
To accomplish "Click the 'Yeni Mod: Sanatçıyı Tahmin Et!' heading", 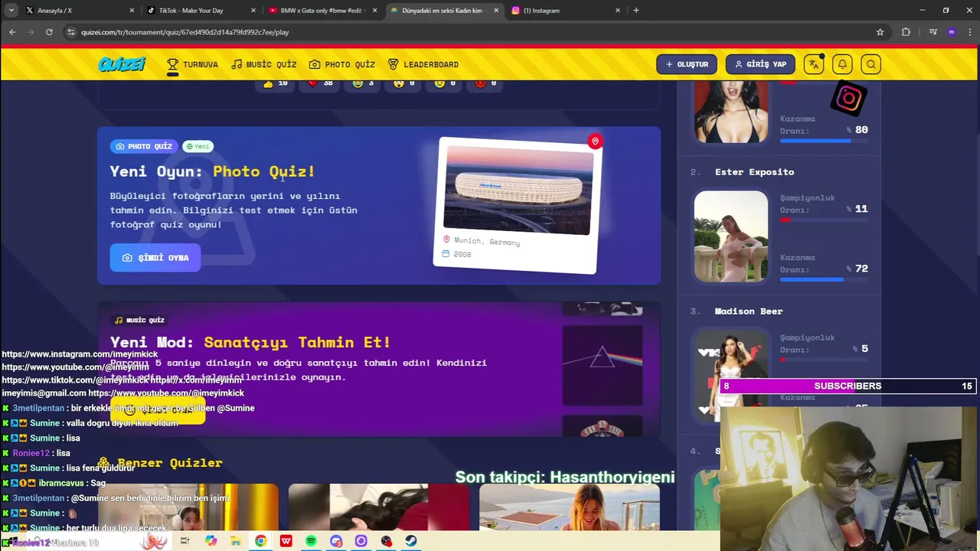I will tap(250, 342).
